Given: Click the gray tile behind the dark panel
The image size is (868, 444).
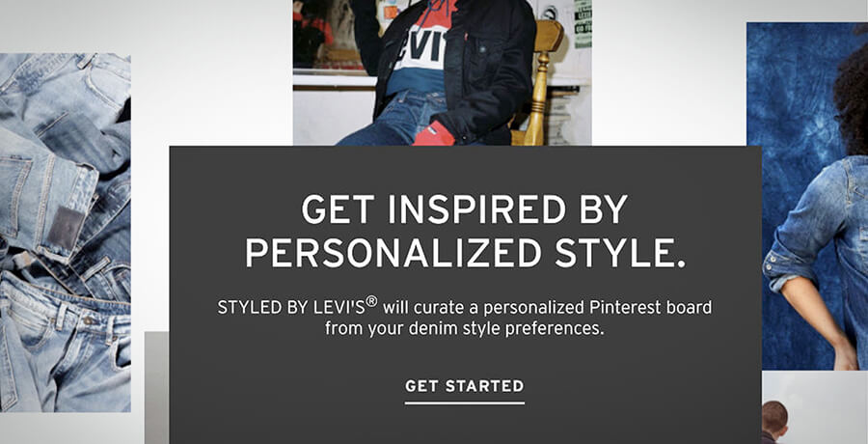Looking at the screenshot, I should coord(157,387).
